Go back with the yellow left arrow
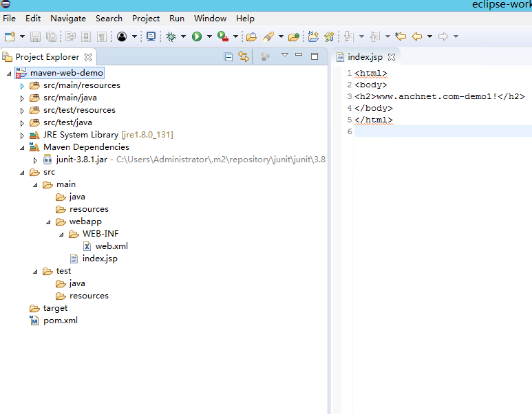This screenshot has width=532, height=414. 417,36
